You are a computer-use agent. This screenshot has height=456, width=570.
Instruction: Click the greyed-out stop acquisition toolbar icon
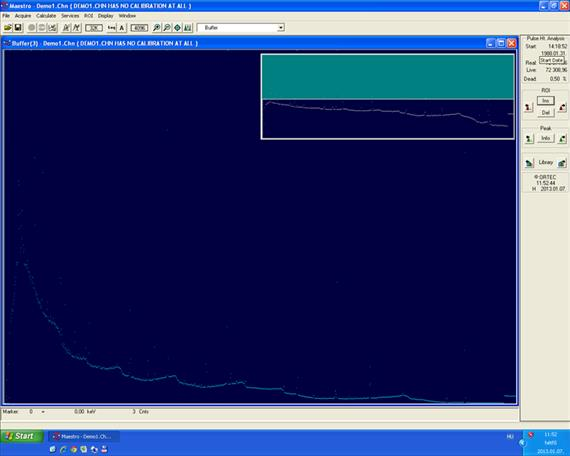click(x=42, y=28)
